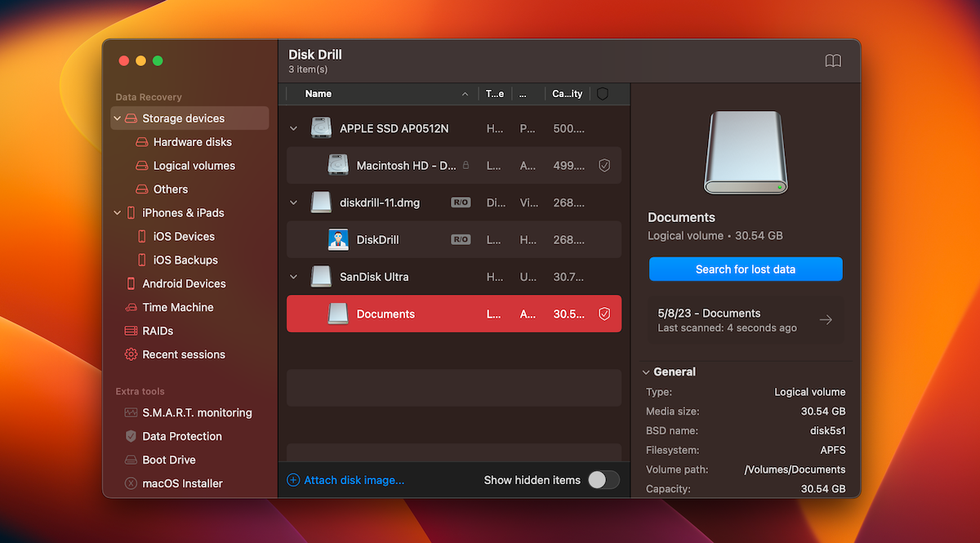980x543 pixels.
Task: Click the APPLE SSD AP0512N disk icon
Action: pos(321,128)
